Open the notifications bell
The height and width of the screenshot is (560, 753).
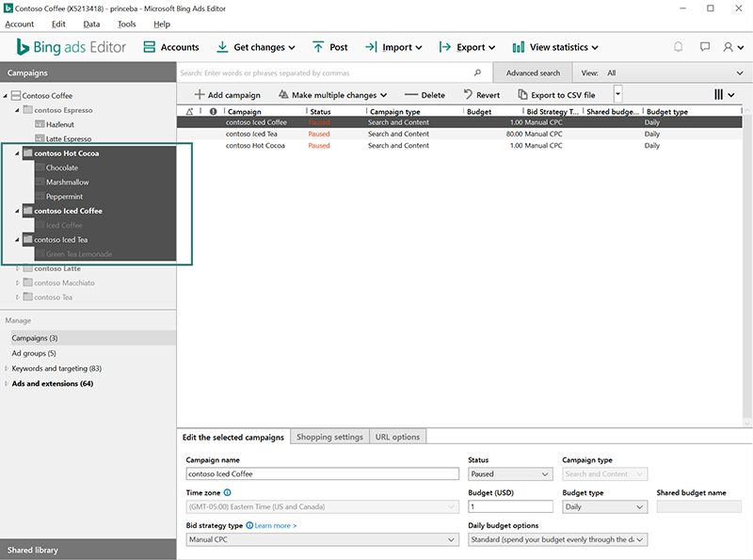pyautogui.click(x=678, y=46)
